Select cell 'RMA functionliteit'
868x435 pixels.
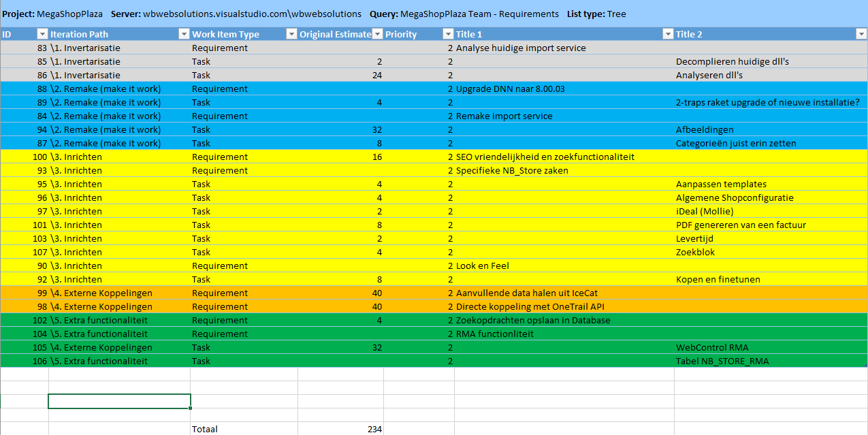(564, 334)
